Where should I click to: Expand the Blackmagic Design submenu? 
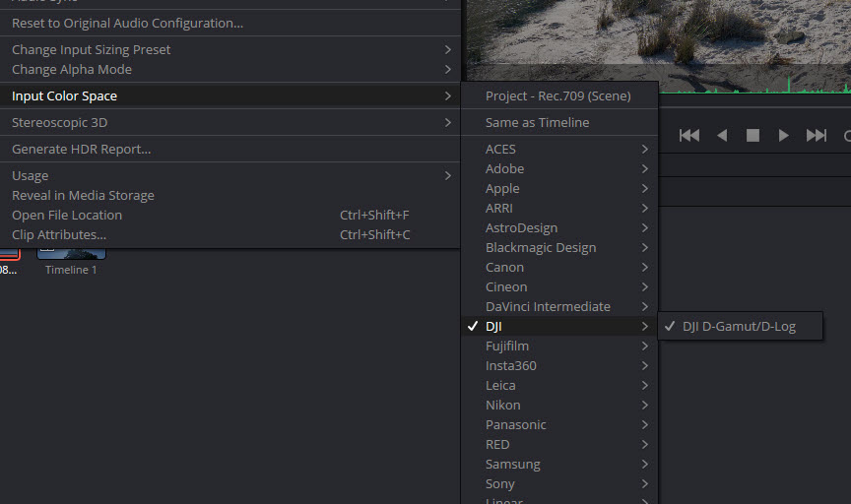(559, 247)
